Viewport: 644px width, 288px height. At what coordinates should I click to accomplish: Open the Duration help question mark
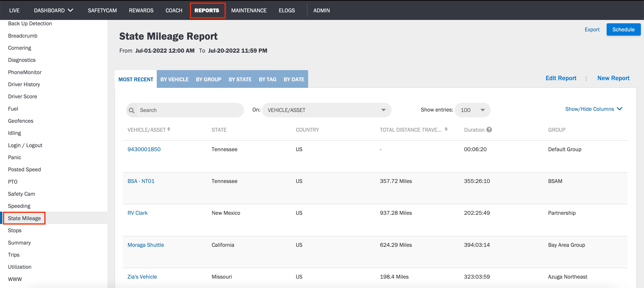coord(489,129)
